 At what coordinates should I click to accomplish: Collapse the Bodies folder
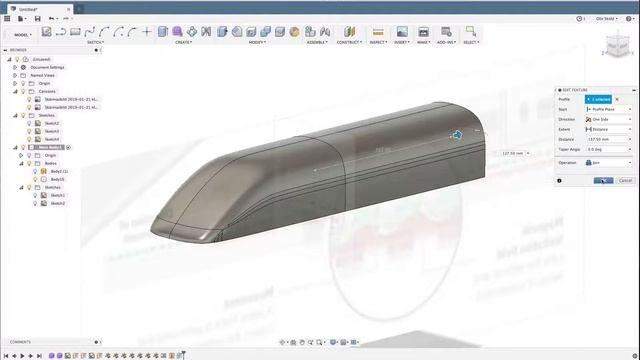click(x=21, y=163)
